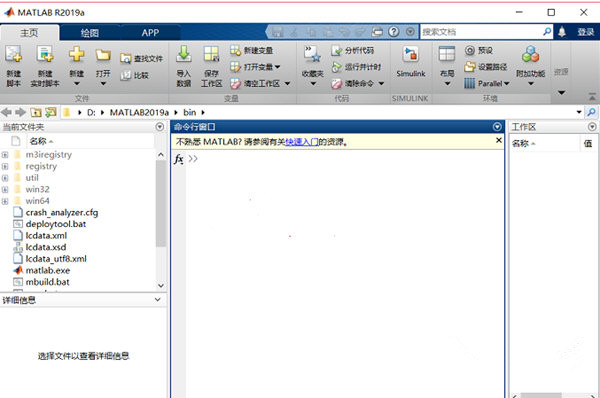Click 比较 (Compare) tool
The image size is (600, 398).
(x=135, y=75)
